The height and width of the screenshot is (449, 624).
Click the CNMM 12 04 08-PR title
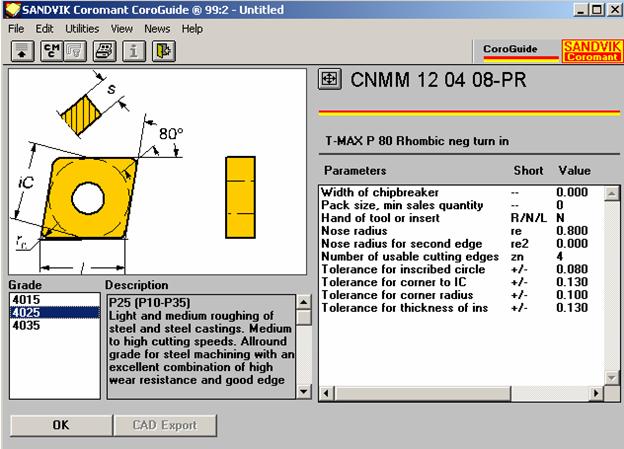438,80
